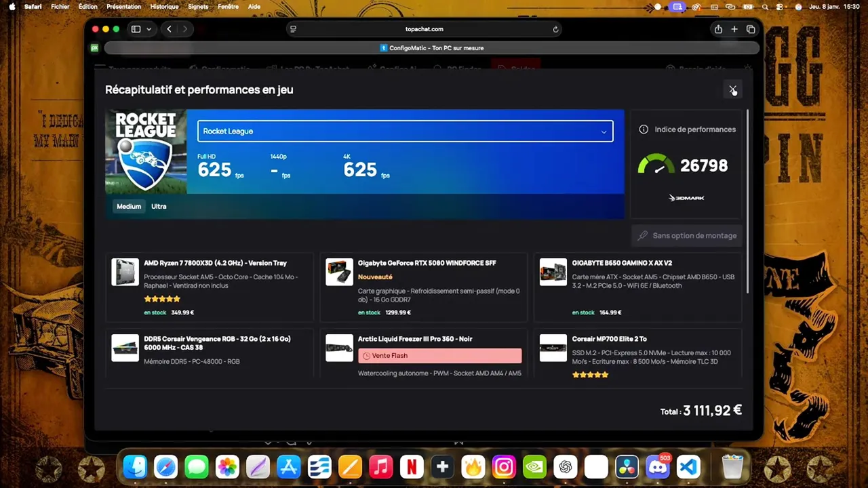Select the ConfigoMatic - Ton PC sur mesure tab

[432, 48]
